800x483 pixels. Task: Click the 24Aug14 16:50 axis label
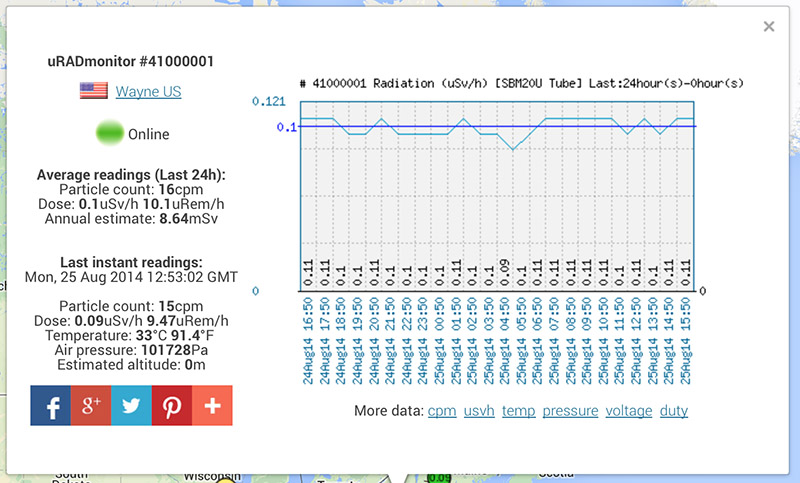tap(309, 340)
